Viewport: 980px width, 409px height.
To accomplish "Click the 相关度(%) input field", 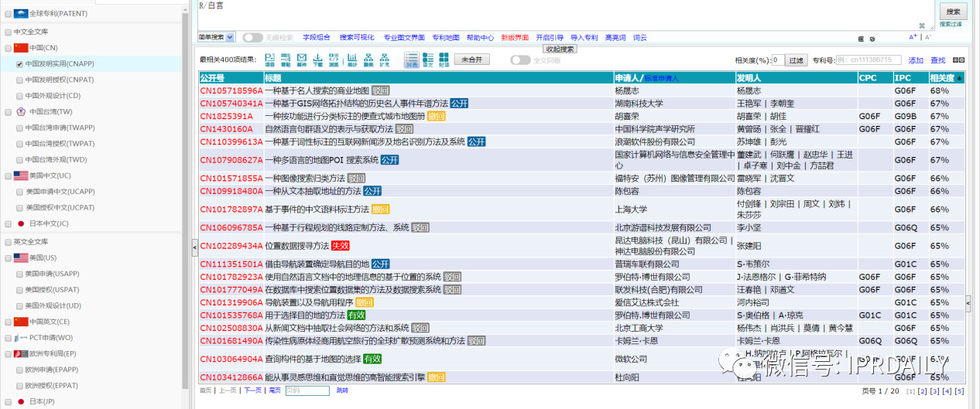I will coord(777,60).
